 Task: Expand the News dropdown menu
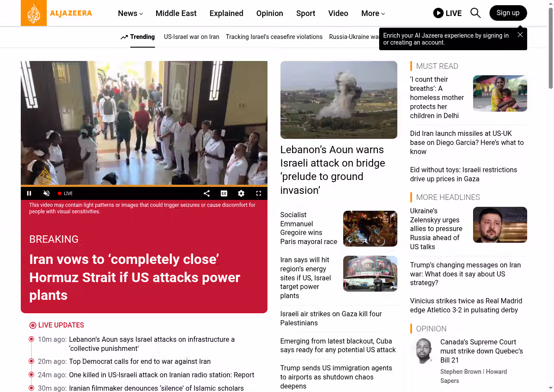130,13
